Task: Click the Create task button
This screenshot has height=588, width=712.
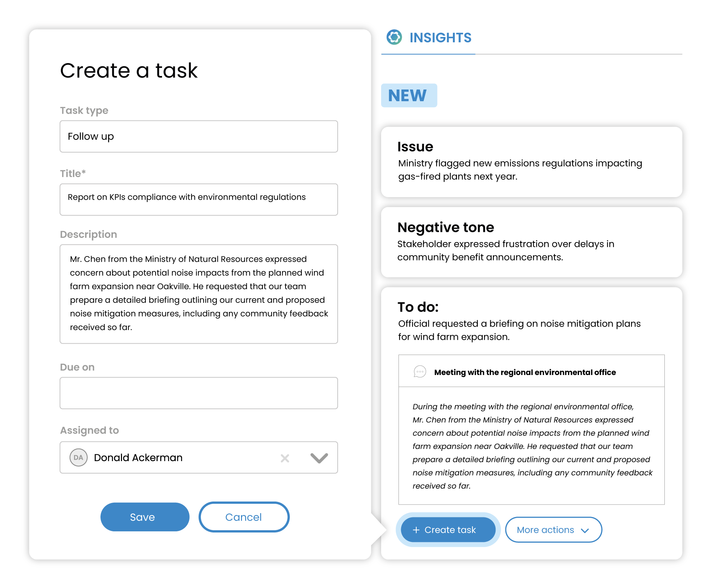Action: point(448,530)
